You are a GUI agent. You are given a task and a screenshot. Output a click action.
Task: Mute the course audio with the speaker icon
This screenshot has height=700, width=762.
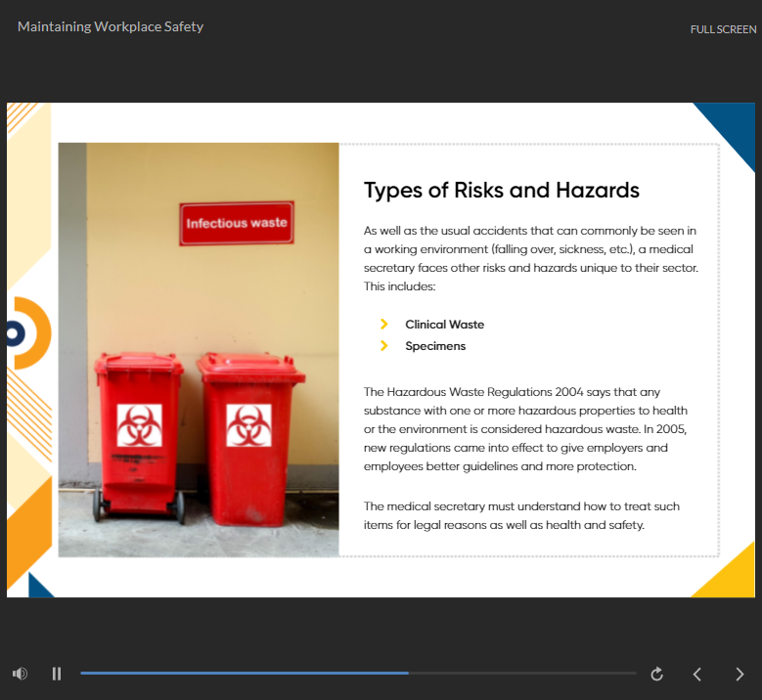(x=20, y=674)
